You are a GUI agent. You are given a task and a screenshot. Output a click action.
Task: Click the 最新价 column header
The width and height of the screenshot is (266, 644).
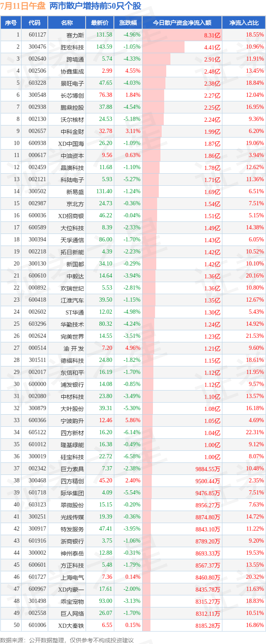(x=100, y=23)
